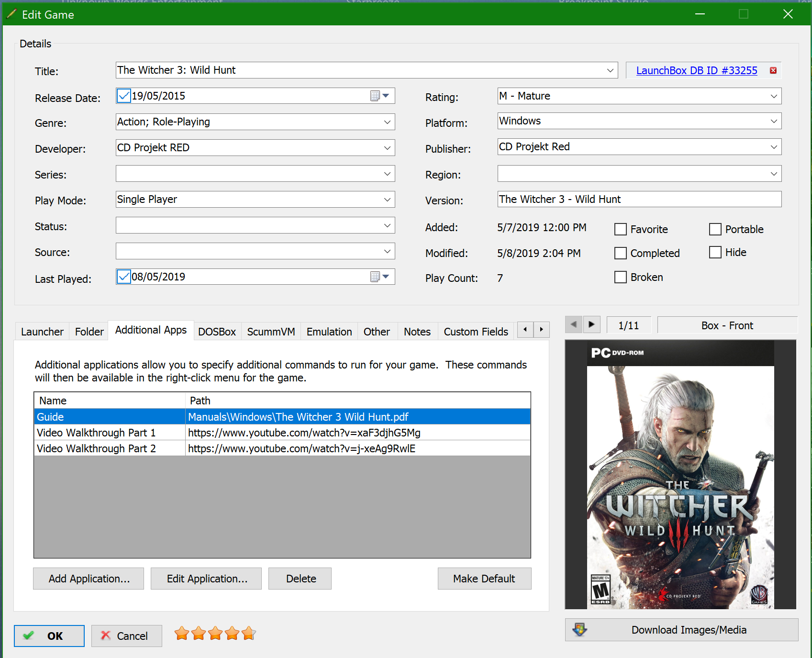The image size is (812, 658).
Task: Check the Hide checkbox
Action: [x=715, y=252]
